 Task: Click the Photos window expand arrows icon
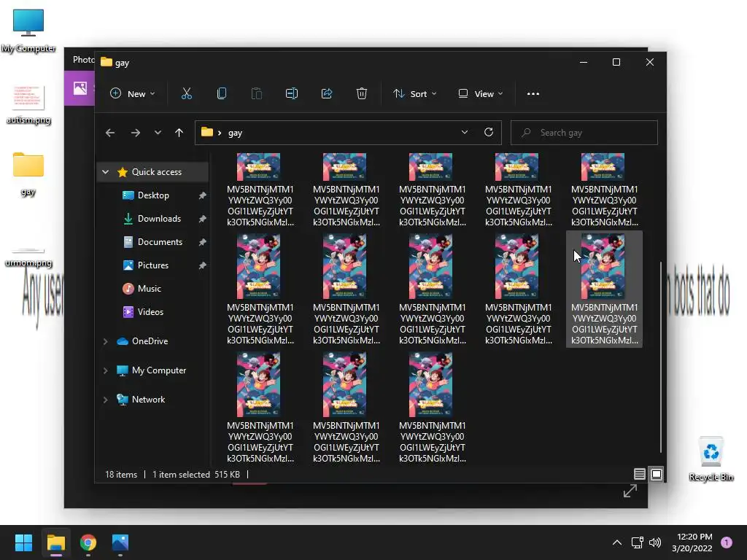point(630,491)
